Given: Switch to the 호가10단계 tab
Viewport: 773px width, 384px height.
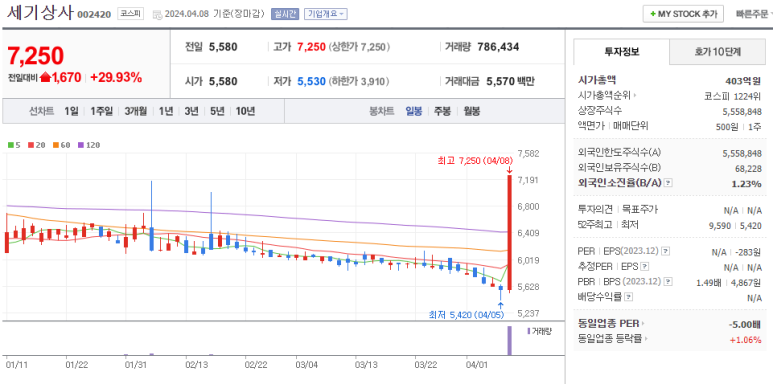Looking at the screenshot, I should (718, 52).
